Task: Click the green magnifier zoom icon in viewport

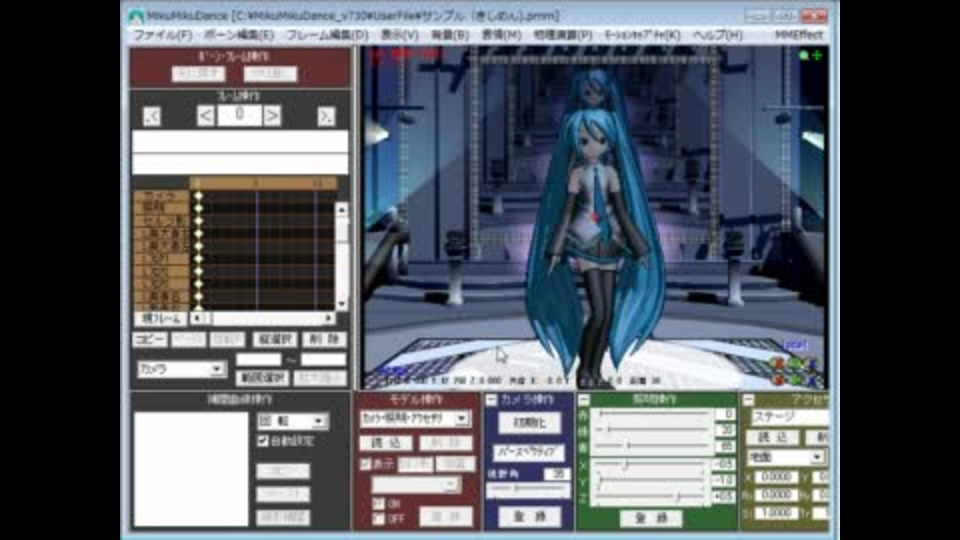Action: [804, 56]
